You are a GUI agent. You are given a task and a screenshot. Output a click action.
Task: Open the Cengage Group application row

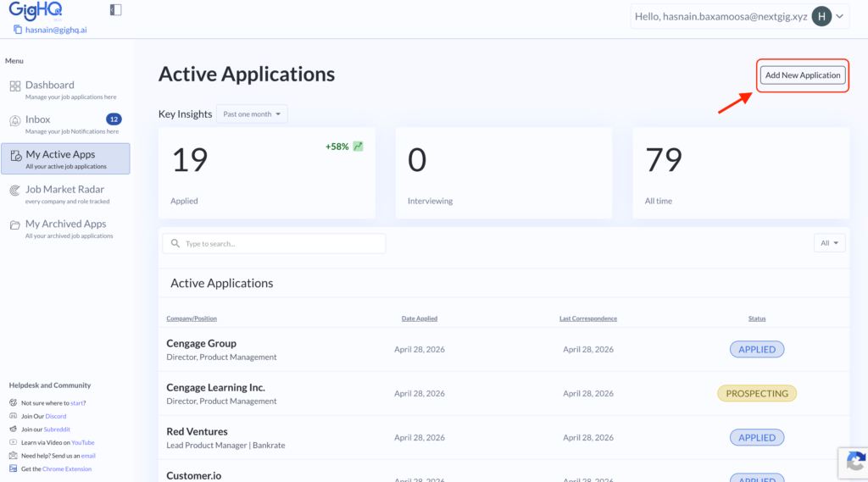(504, 349)
